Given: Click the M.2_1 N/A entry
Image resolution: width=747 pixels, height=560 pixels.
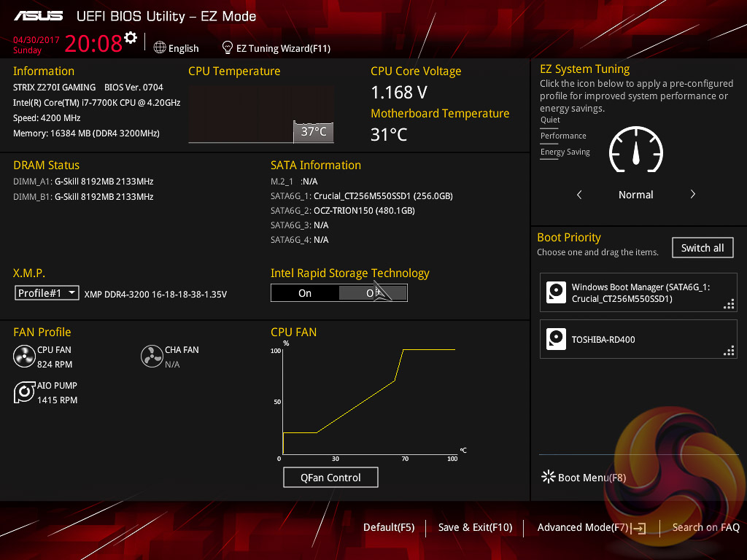Looking at the screenshot, I should (294, 182).
